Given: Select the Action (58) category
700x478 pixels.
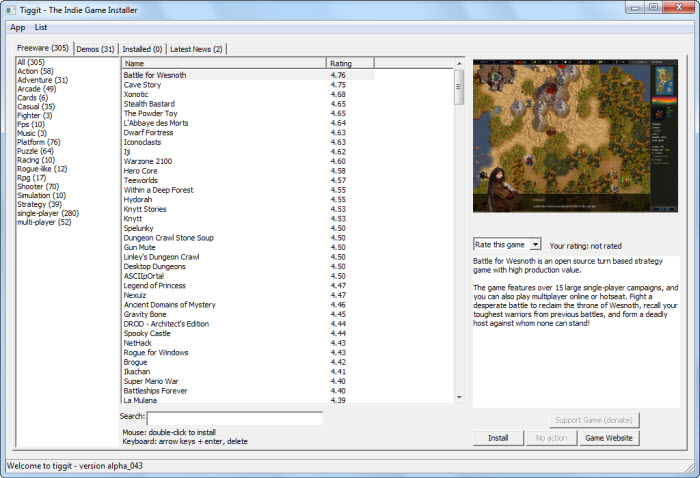Looking at the screenshot, I should pyautogui.click(x=35, y=71).
